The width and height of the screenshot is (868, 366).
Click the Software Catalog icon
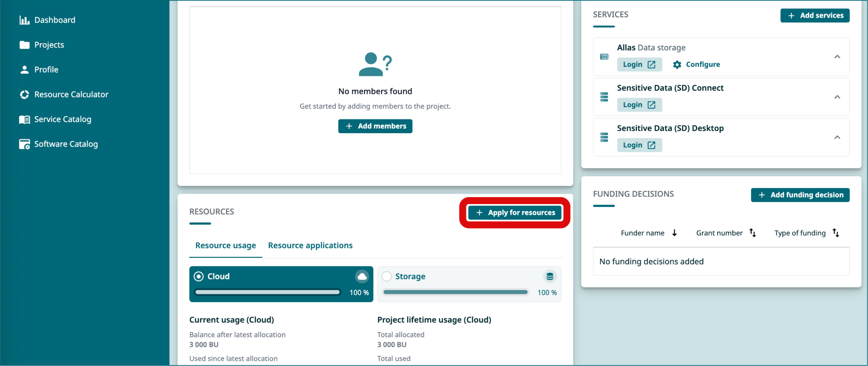(25, 144)
